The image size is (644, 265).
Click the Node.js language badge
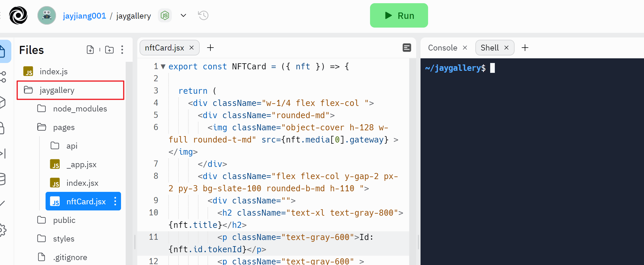165,15
